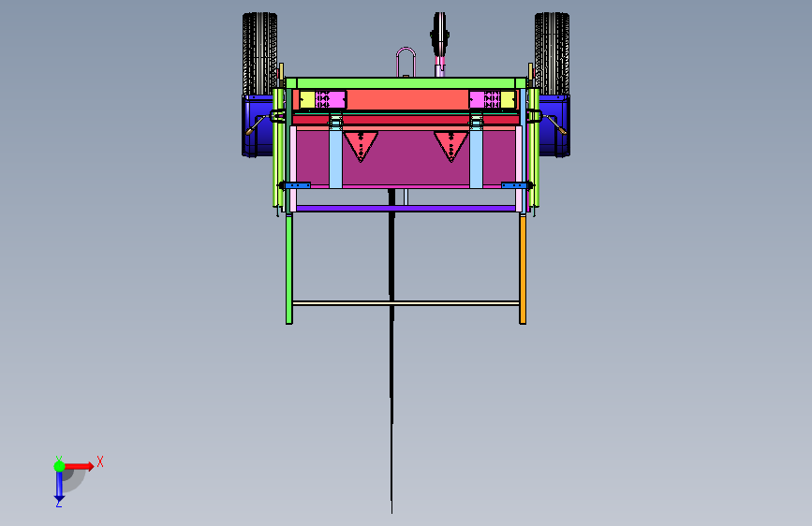Select the long black center drawbar

pos(391,352)
